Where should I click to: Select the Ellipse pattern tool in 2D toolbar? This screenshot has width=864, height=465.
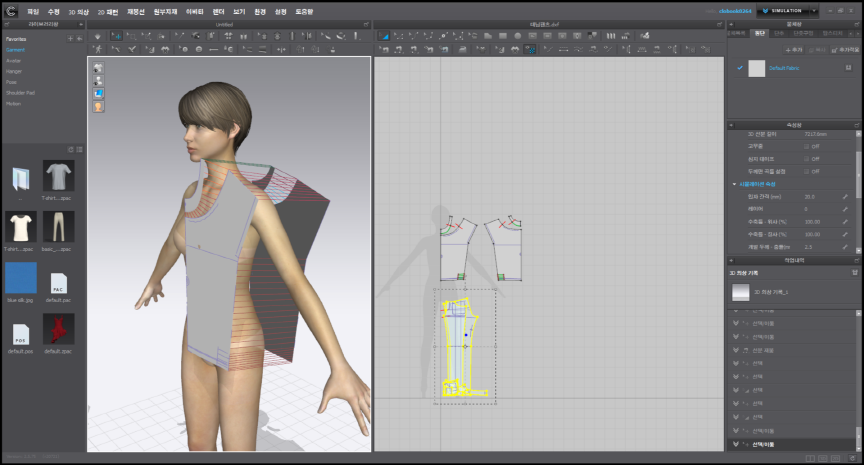(517, 36)
